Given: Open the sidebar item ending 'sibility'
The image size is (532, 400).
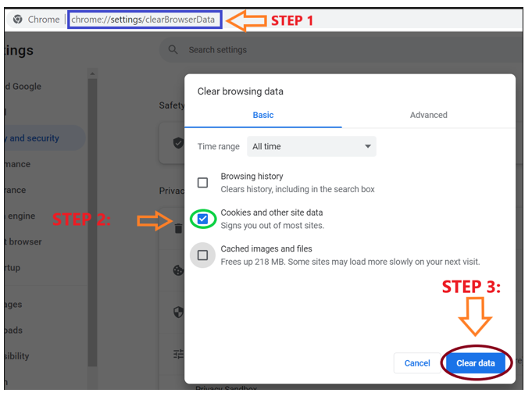Looking at the screenshot, I should coord(17,356).
